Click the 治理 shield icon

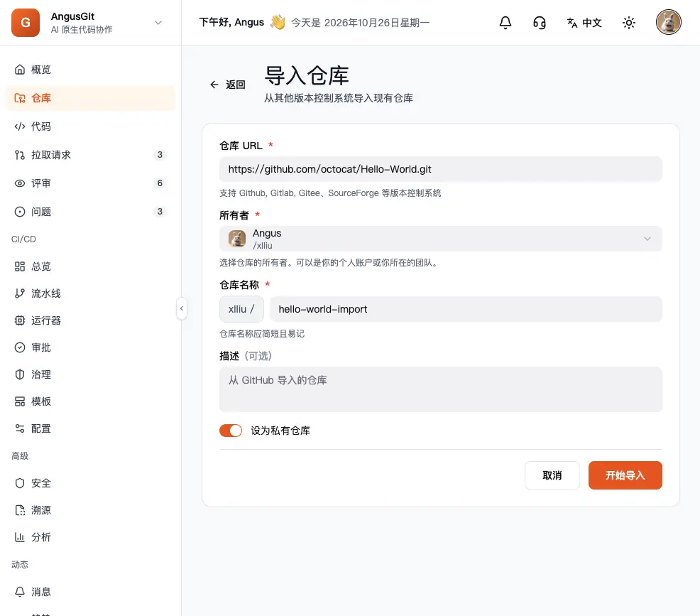20,374
